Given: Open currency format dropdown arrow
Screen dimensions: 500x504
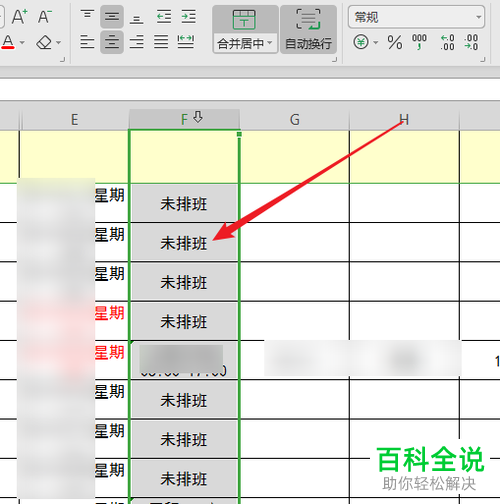Looking at the screenshot, I should [376, 43].
